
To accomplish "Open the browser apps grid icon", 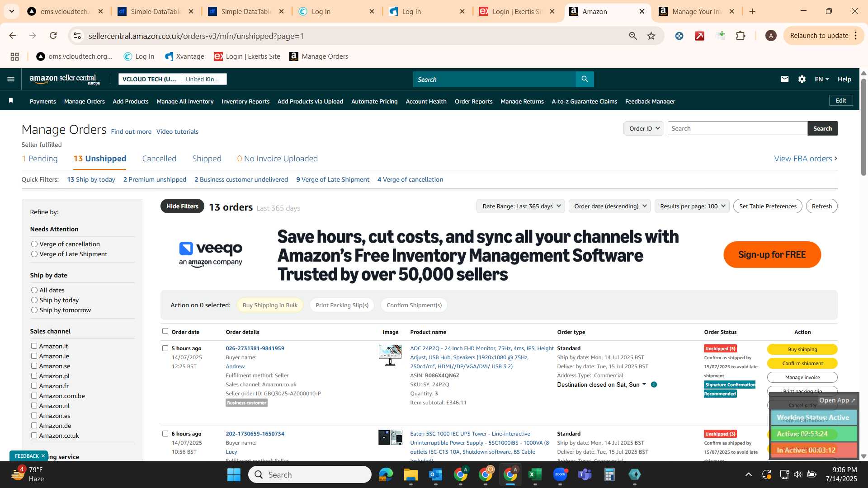I will (x=14, y=56).
